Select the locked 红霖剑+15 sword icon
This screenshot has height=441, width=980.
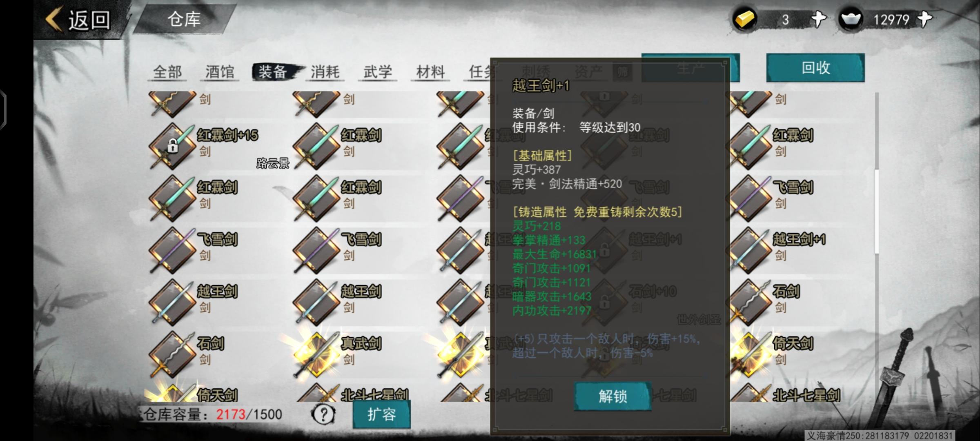(x=173, y=146)
